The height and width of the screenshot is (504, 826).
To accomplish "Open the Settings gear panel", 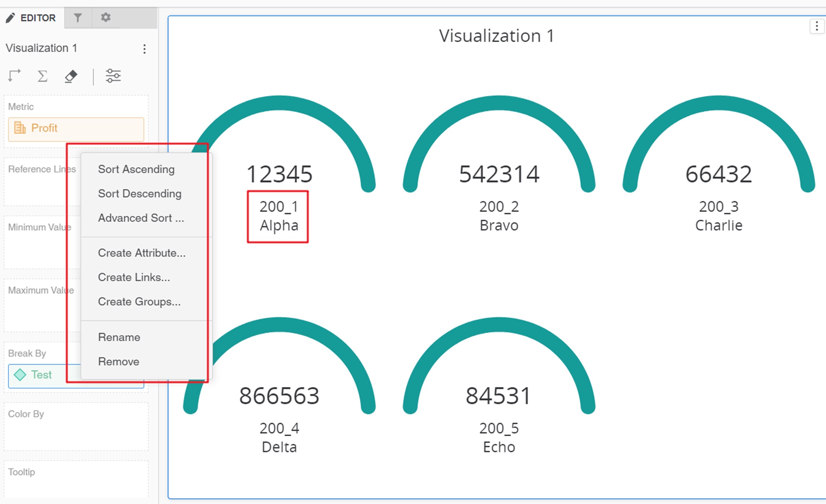I will click(x=105, y=18).
